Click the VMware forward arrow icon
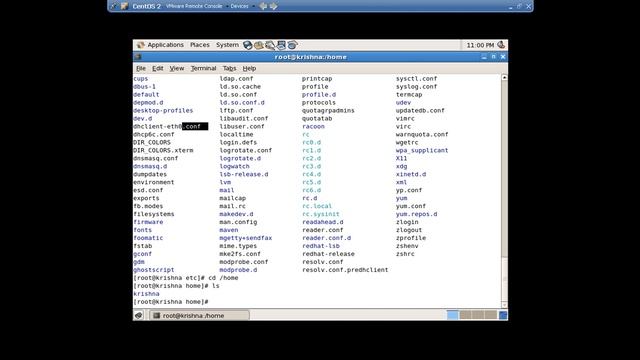 pos(273,6)
